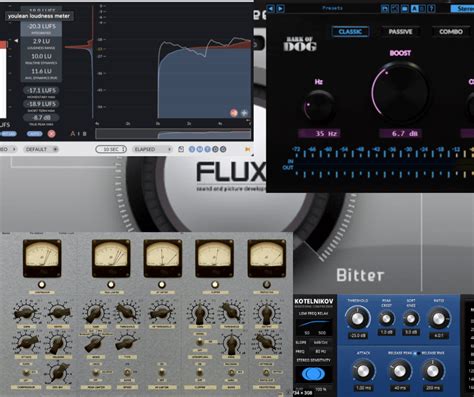Select the COMBO mode tab
The width and height of the screenshot is (474, 397).
(x=451, y=32)
